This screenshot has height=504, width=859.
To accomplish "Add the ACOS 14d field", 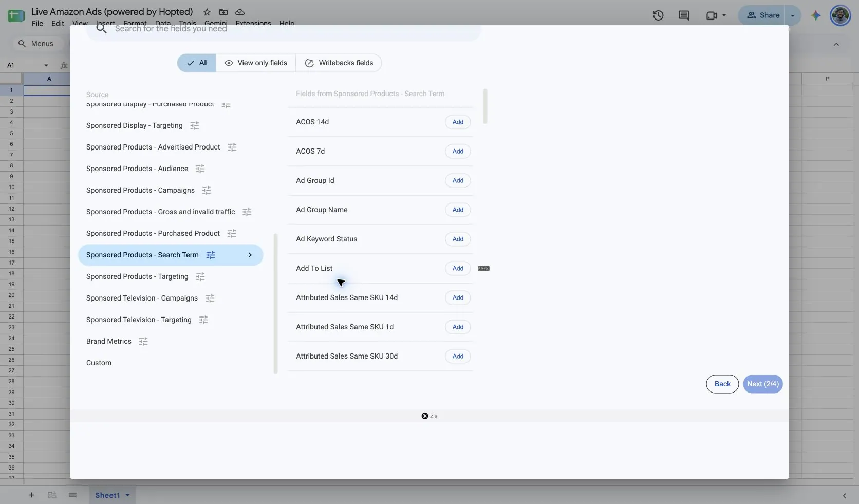I will 458,122.
